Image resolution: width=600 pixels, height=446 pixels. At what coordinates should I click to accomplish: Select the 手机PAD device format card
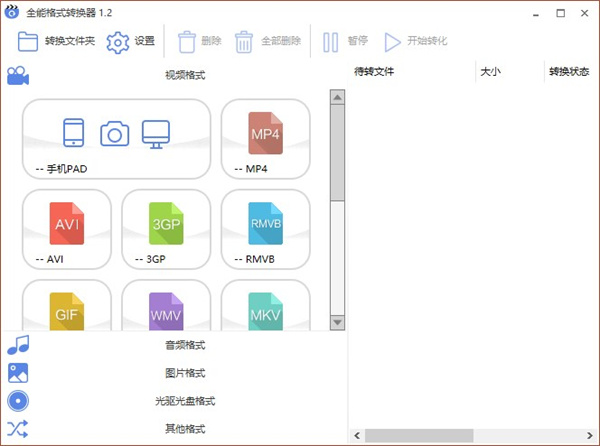click(116, 139)
